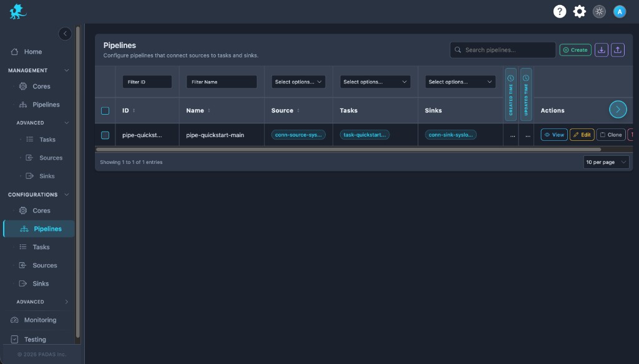Click the Sinks column header
Image resolution: width=639 pixels, height=364 pixels.
coord(433,111)
